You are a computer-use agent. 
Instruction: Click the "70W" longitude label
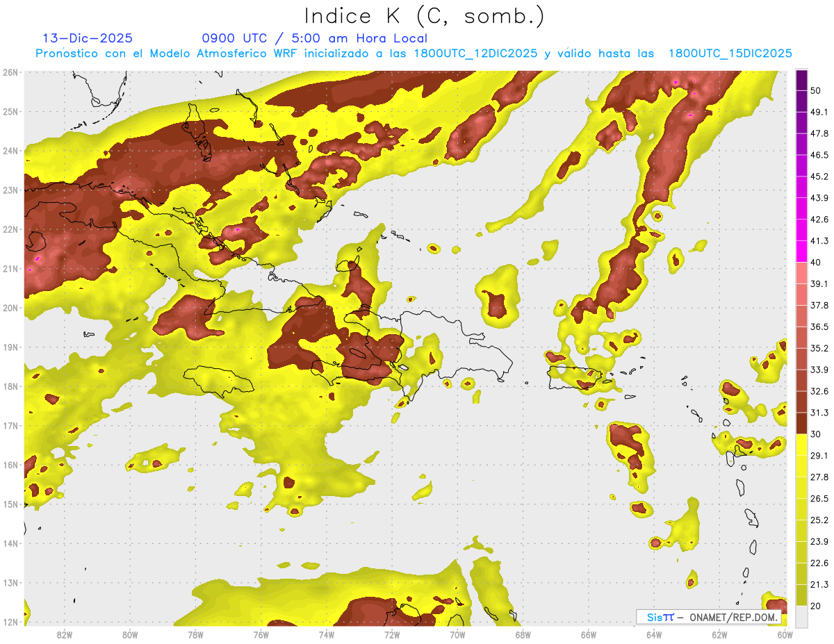coord(457,635)
